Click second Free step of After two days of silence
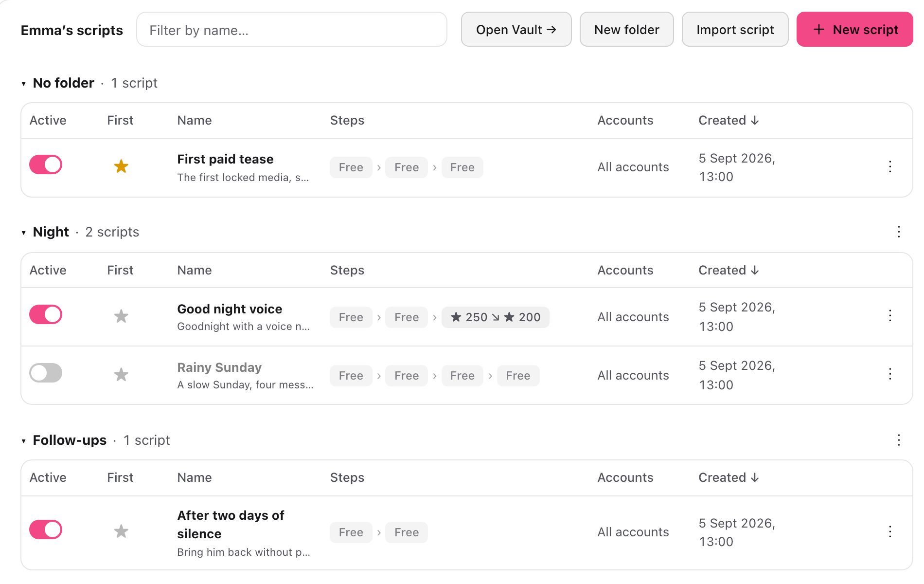Viewport: 924px width, 584px height. pos(407,532)
